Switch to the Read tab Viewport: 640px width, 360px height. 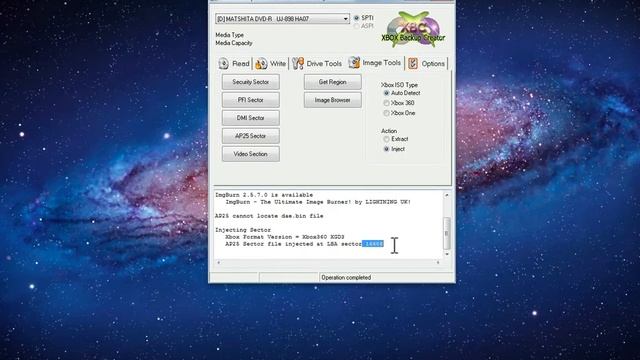pos(234,64)
